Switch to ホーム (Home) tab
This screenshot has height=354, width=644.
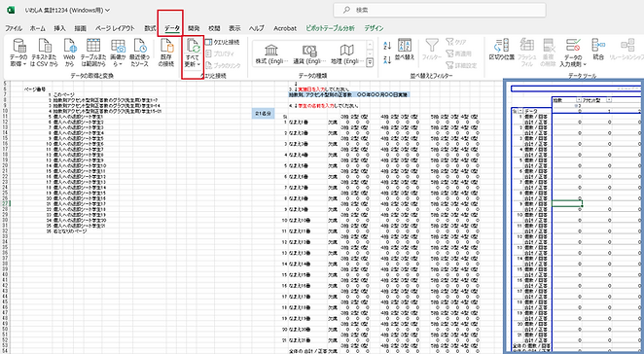point(37,28)
